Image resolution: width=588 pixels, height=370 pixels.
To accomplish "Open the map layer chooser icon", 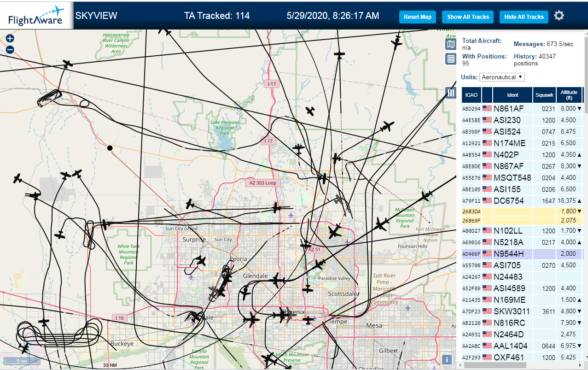I will point(451,44).
